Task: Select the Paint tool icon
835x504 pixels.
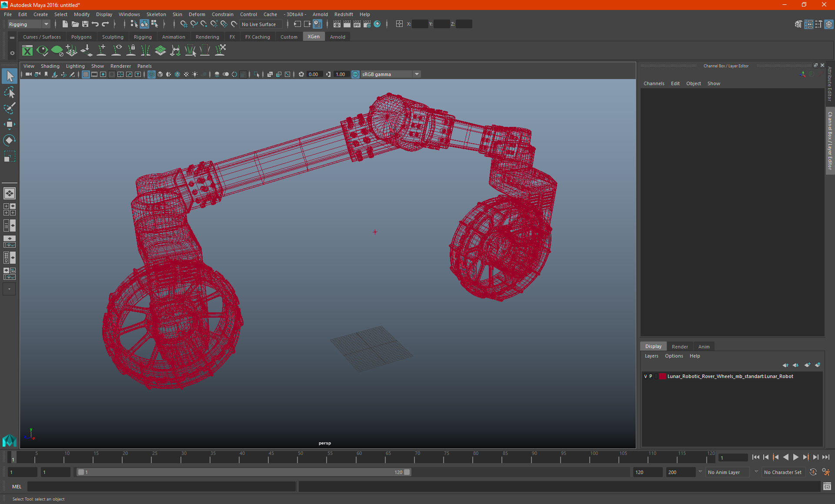Action: tap(10, 108)
